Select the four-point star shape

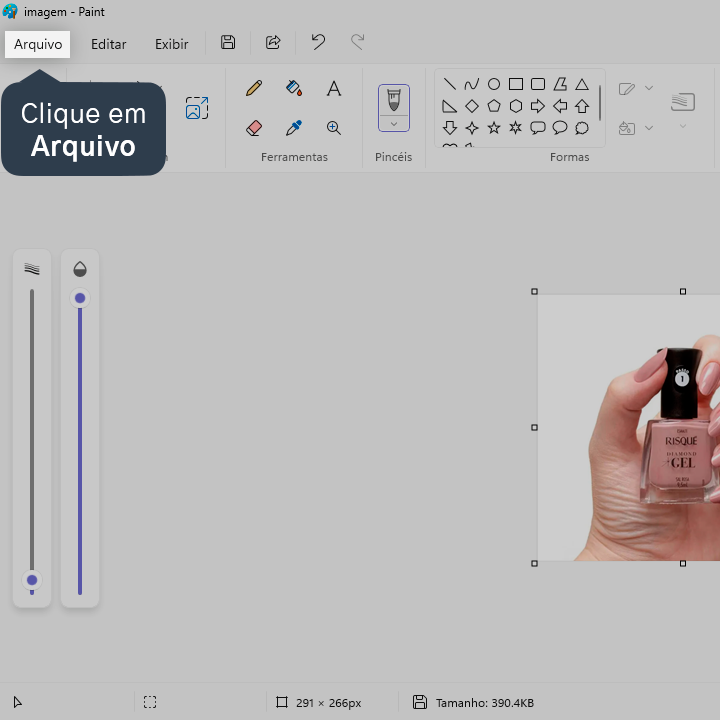pos(472,128)
